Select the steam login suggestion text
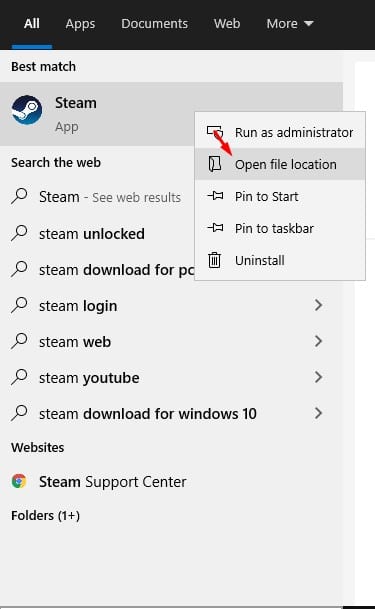This screenshot has width=375, height=609. (78, 306)
